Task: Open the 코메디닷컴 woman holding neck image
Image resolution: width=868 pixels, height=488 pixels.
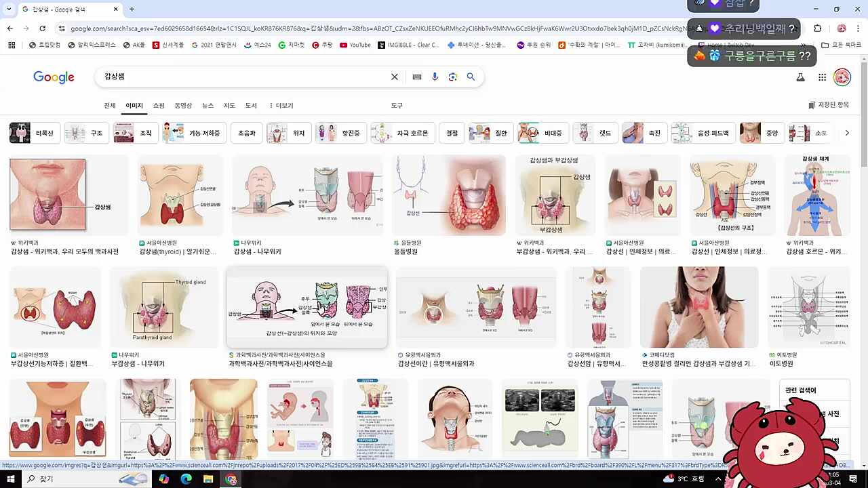Action: [x=699, y=307]
